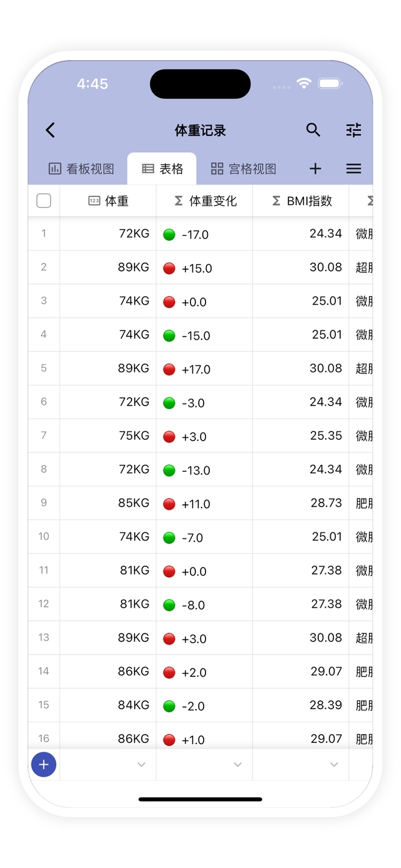401x868 pixels.
Task: Tap the 体重记录 page title
Action: click(x=200, y=130)
